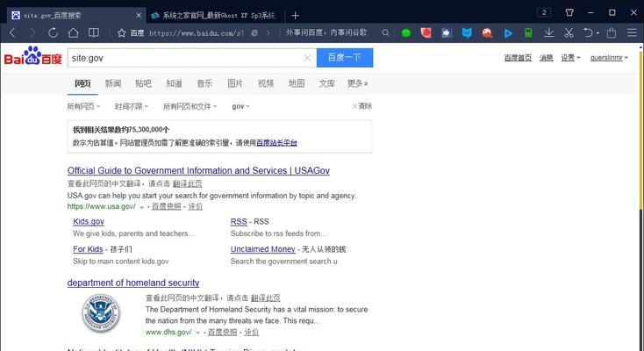Open the 消息 messages link
Screen dimensions: 644x351
point(547,58)
